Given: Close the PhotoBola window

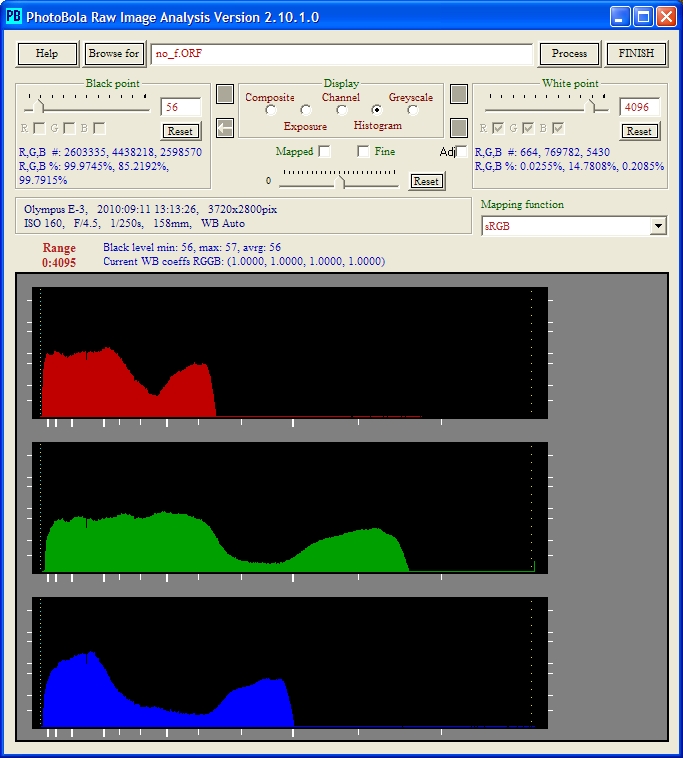Looking at the screenshot, I should pos(667,17).
